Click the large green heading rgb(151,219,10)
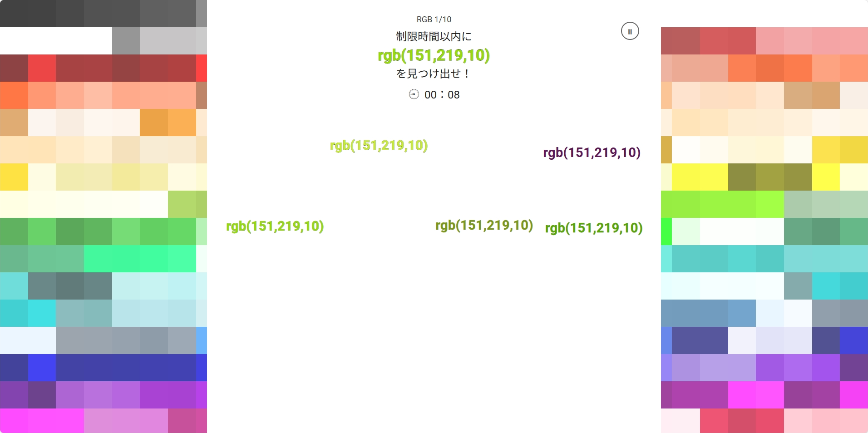 (x=434, y=55)
